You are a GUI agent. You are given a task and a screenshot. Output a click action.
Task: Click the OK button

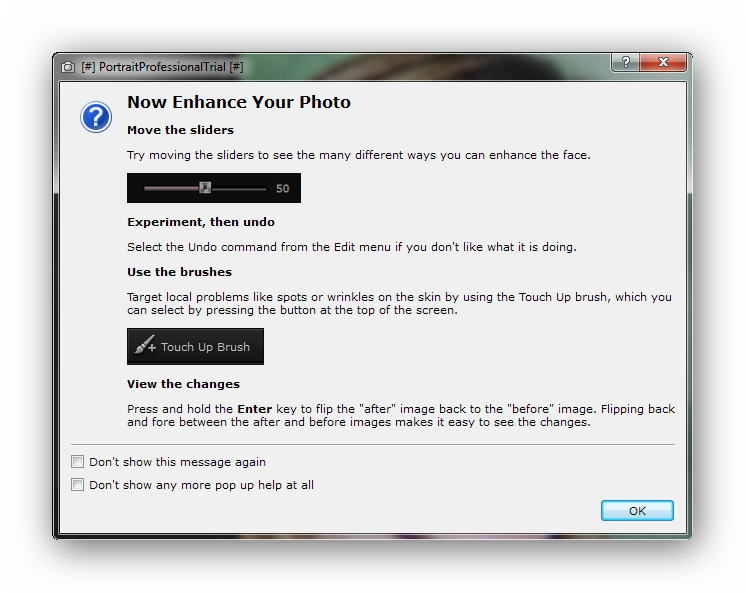637,511
